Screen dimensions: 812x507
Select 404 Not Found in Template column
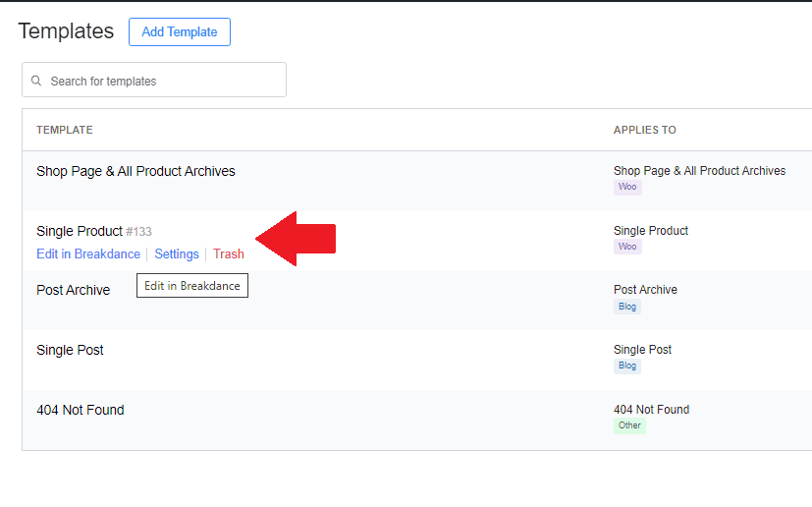[x=80, y=410]
